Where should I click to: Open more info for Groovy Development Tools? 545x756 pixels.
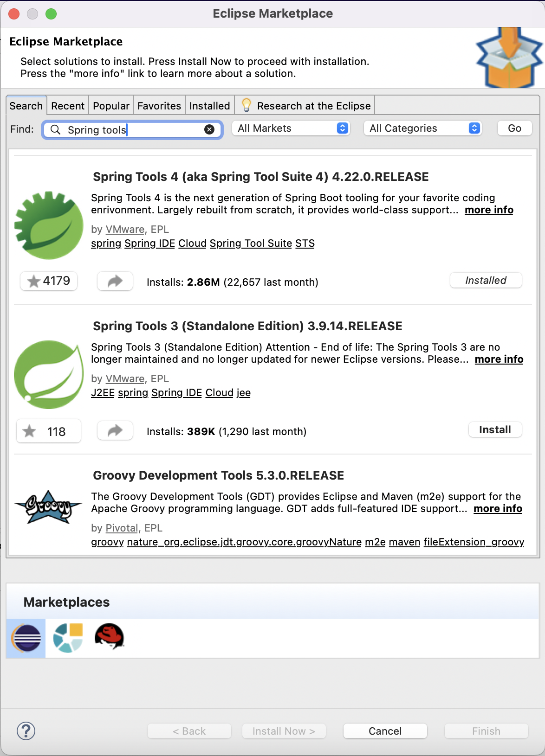tap(498, 509)
